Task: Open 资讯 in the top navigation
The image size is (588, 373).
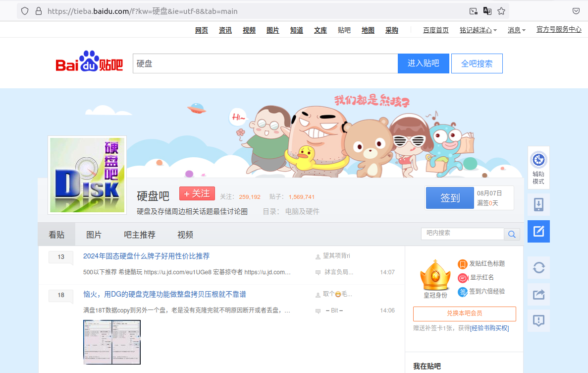Action: point(225,30)
